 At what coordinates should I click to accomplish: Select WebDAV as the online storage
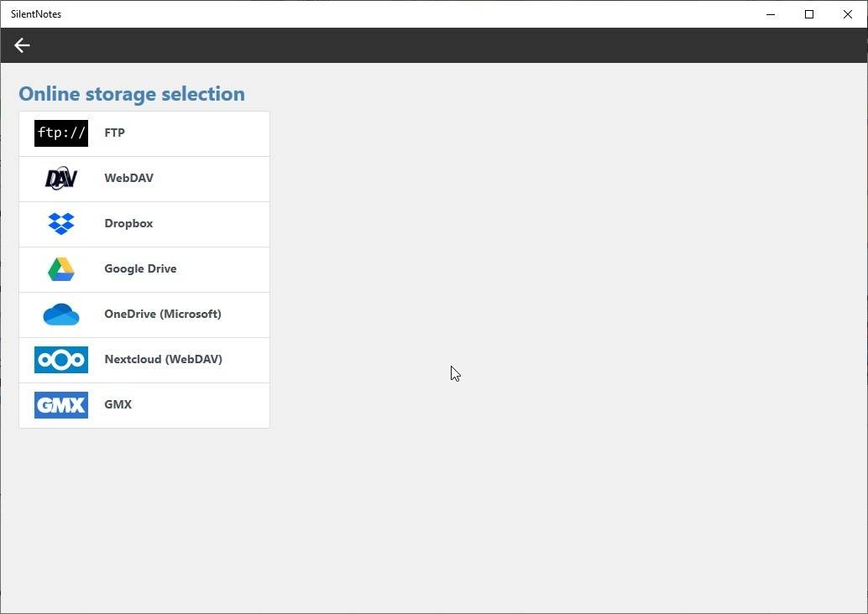point(143,178)
